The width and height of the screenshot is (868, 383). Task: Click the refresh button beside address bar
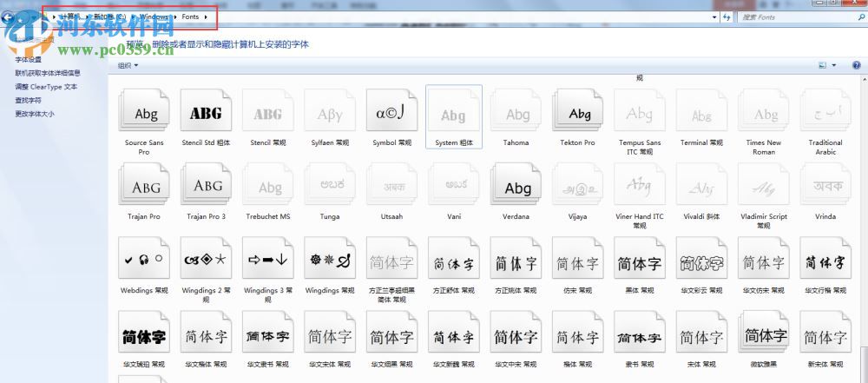[727, 17]
